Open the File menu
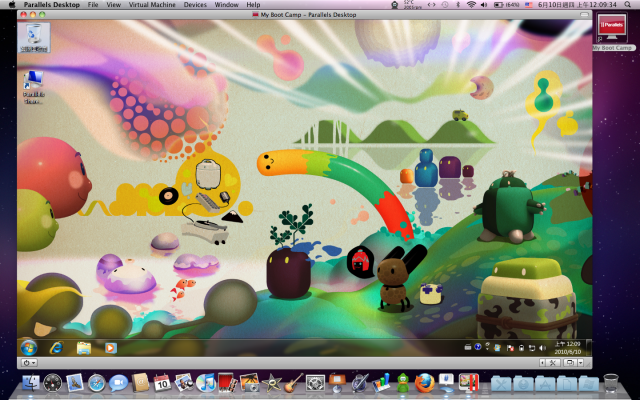Viewport: 640px width, 400px height. pos(93,5)
